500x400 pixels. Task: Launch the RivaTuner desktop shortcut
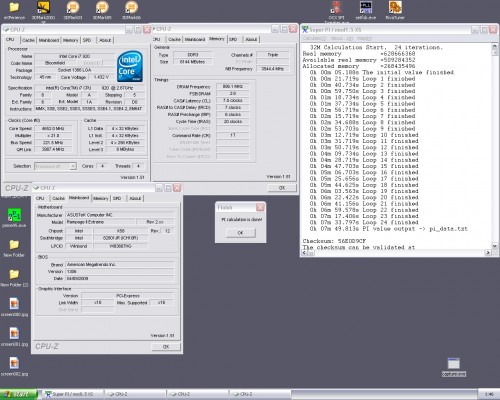pos(395,10)
